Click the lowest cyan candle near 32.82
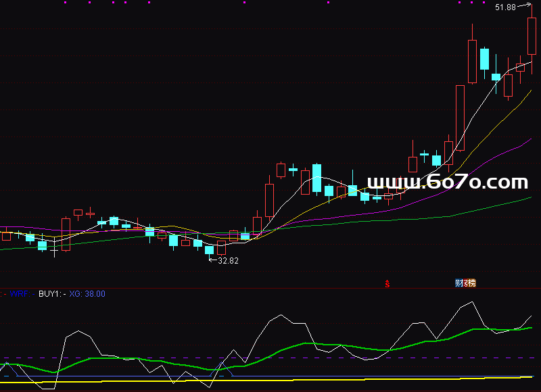The image size is (541, 392). [210, 249]
